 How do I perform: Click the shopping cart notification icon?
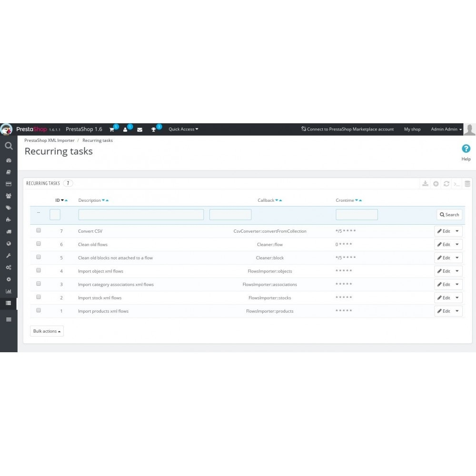click(112, 129)
